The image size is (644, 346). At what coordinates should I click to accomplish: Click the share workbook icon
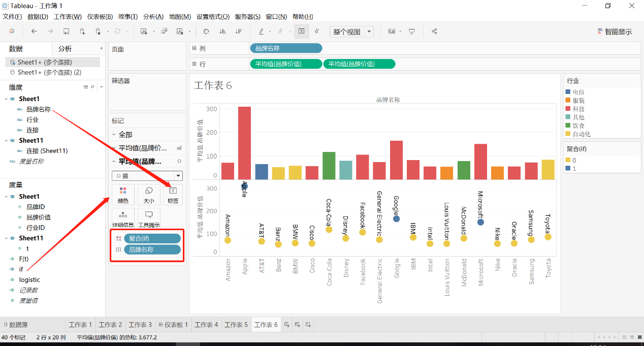tap(434, 32)
